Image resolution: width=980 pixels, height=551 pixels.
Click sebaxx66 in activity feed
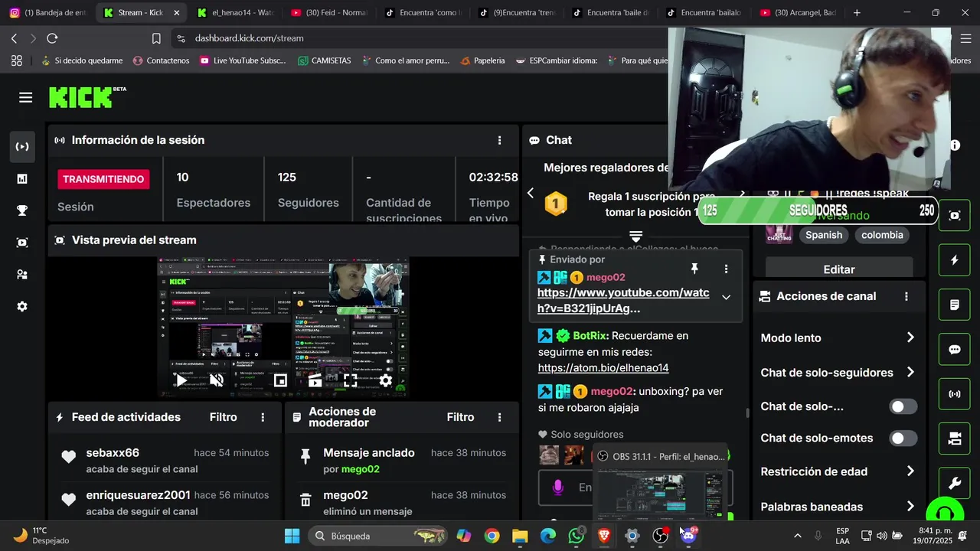click(x=113, y=453)
